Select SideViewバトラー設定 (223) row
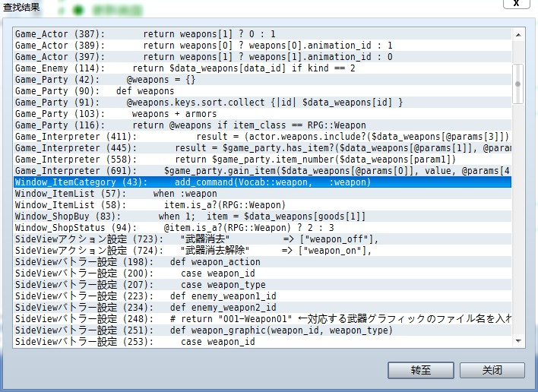 [x=262, y=296]
